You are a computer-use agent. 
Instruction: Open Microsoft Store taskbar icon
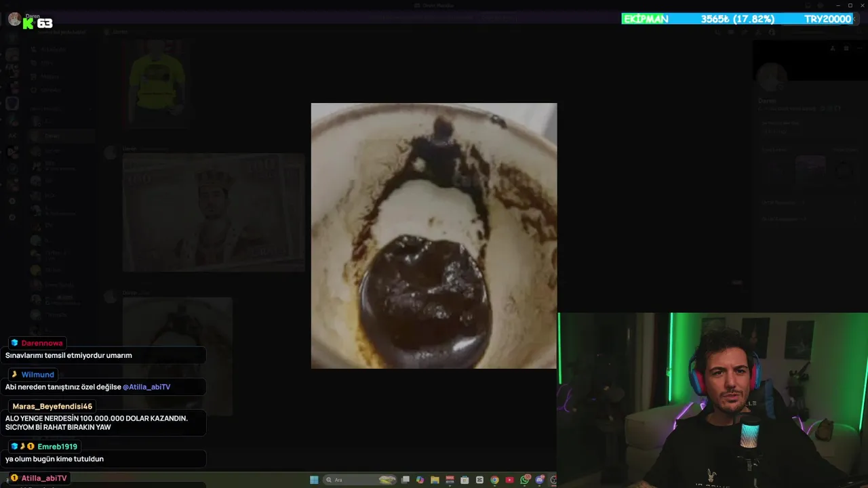465,480
